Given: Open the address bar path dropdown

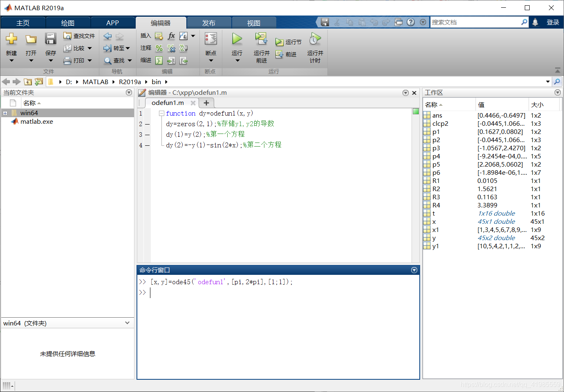Looking at the screenshot, I should click(548, 82).
